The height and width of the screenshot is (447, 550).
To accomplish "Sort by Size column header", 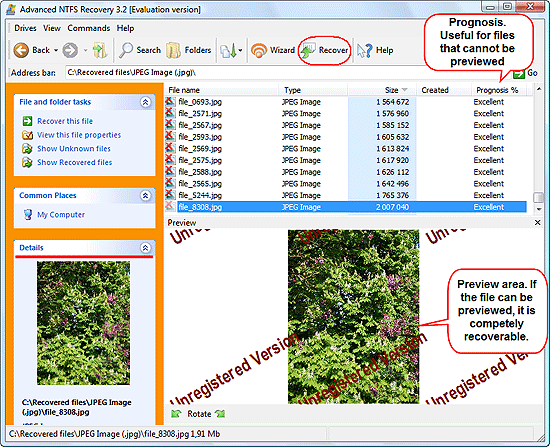I will point(382,90).
